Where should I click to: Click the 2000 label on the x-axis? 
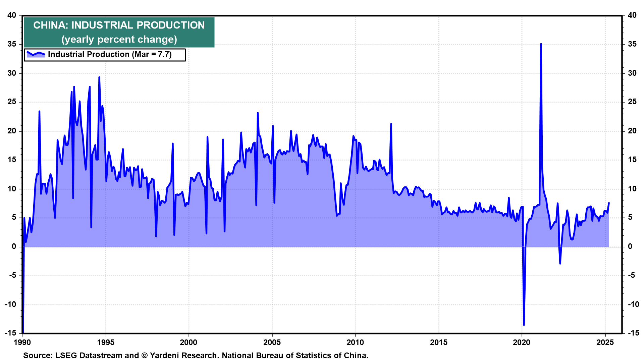coord(189,343)
